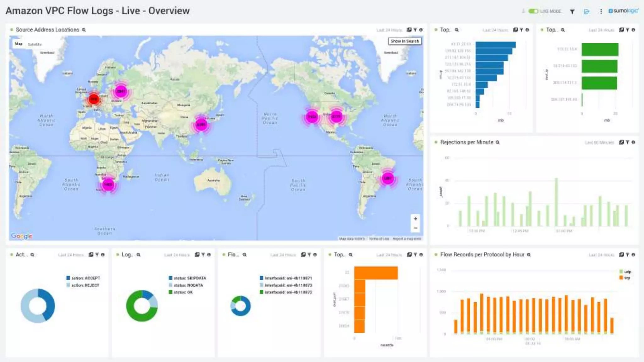Click the red cluster marker over Europe
This screenshot has width=644, height=362.
[94, 99]
